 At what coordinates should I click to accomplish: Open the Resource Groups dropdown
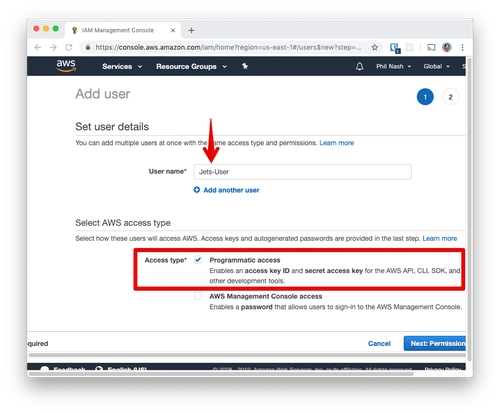(x=191, y=66)
